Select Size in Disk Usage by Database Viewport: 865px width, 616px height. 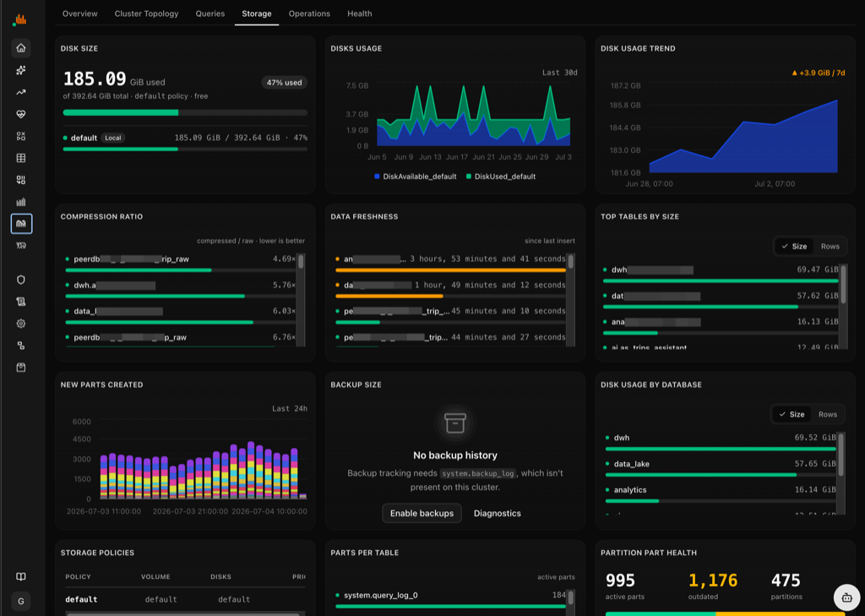(792, 414)
